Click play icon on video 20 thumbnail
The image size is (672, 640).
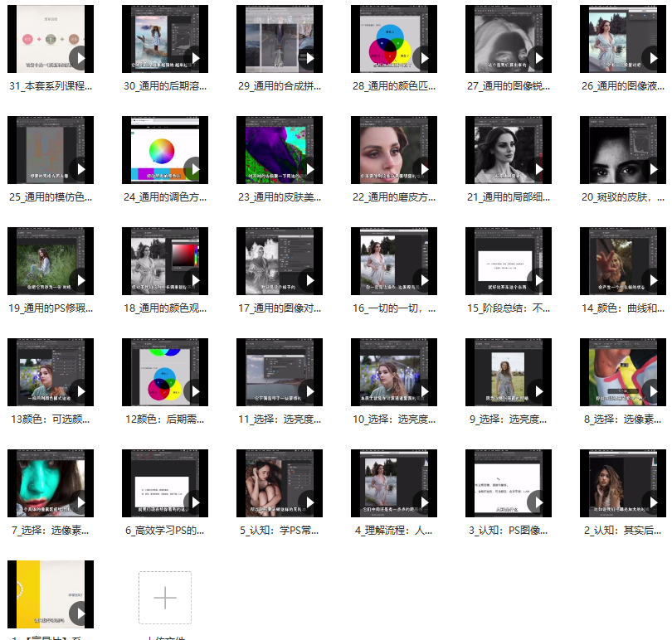pos(653,169)
